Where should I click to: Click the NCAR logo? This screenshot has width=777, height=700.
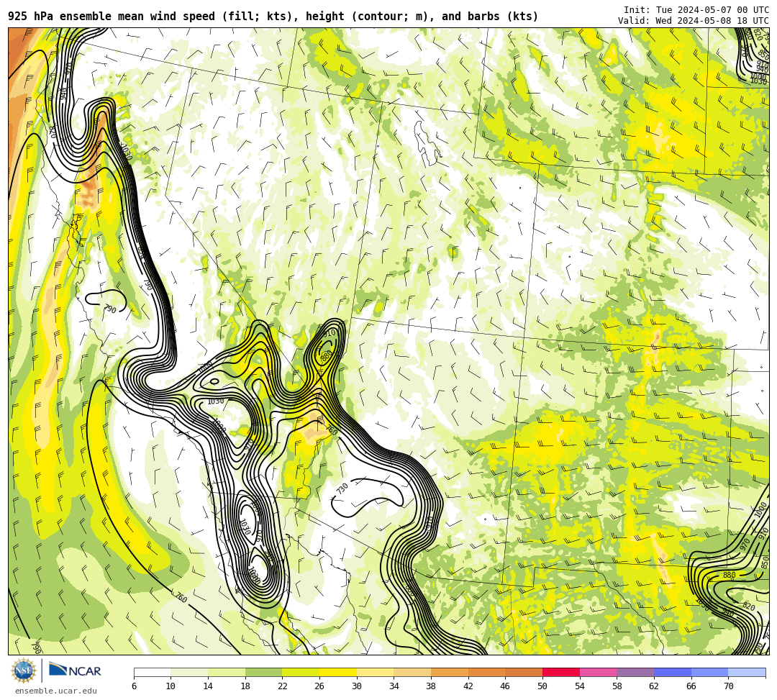(x=76, y=671)
